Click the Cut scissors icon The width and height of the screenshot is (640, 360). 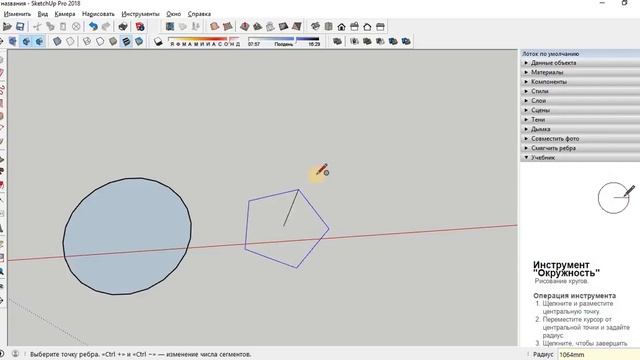click(37, 27)
